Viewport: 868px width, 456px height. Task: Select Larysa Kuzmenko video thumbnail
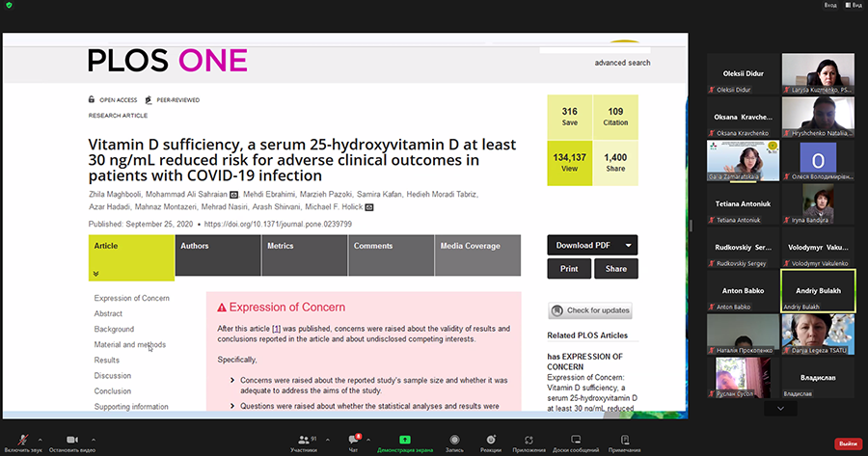[818, 73]
